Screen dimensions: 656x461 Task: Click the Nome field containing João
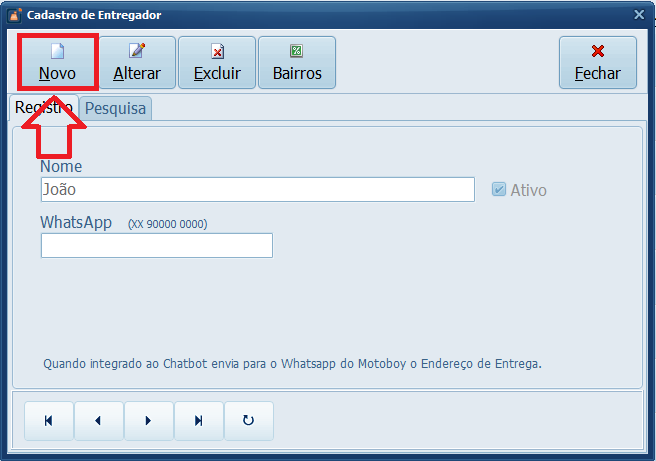click(x=258, y=190)
